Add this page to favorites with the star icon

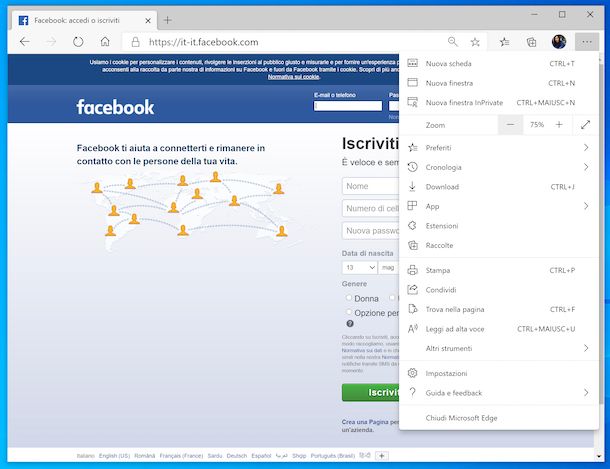coord(475,42)
